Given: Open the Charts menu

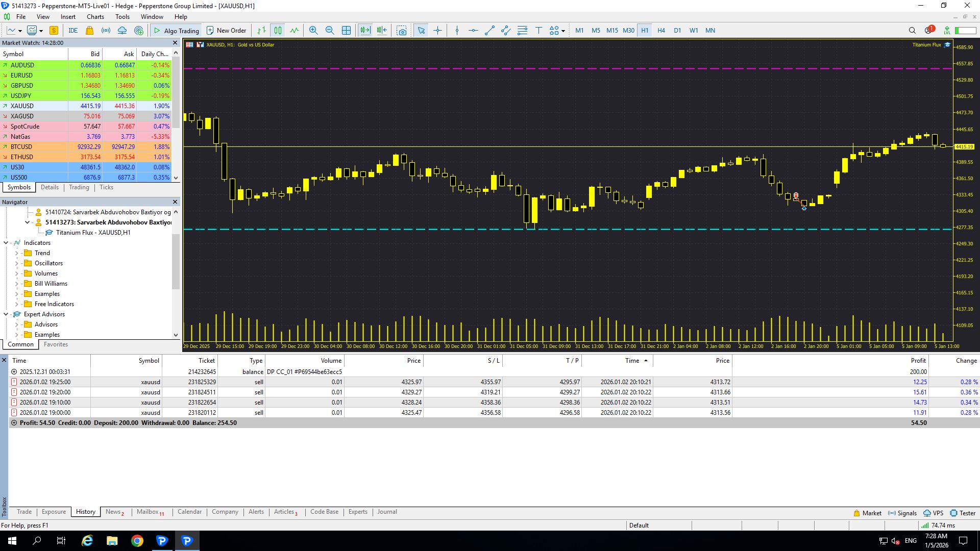Looking at the screenshot, I should coord(95,17).
